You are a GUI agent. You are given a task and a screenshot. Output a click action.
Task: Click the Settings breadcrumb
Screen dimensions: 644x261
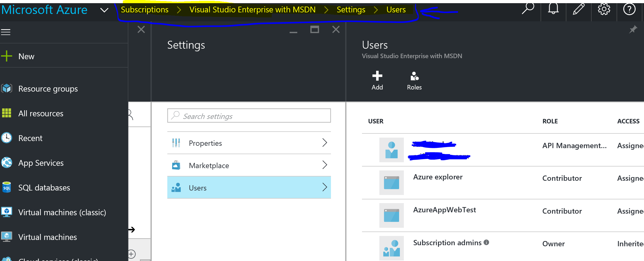tap(351, 10)
